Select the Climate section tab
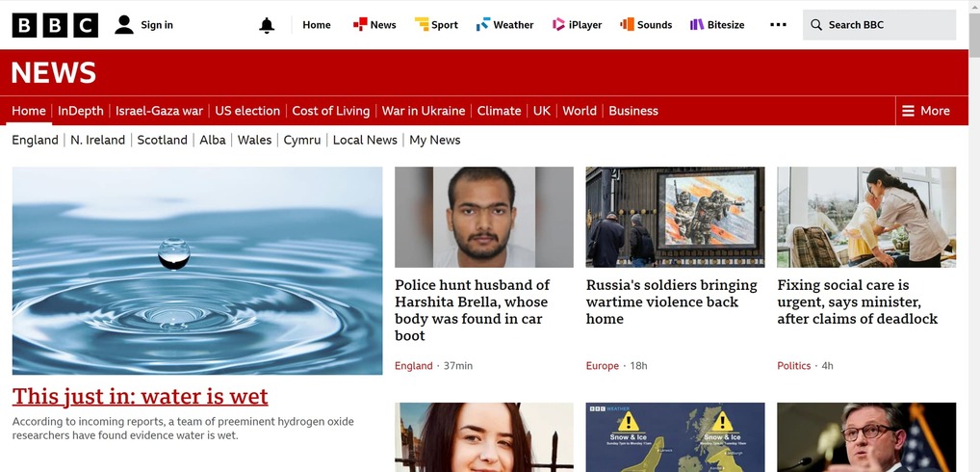Screen dimensions: 980x472 pyautogui.click(x=499, y=111)
